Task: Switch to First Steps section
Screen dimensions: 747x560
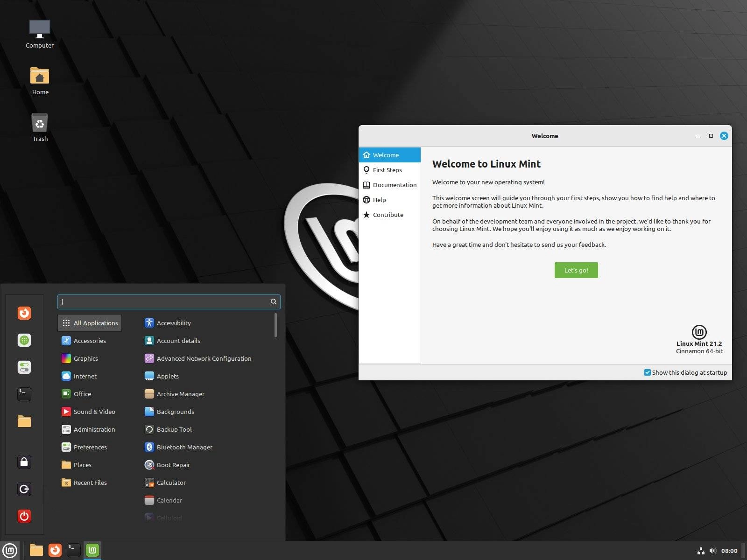Action: [x=390, y=170]
